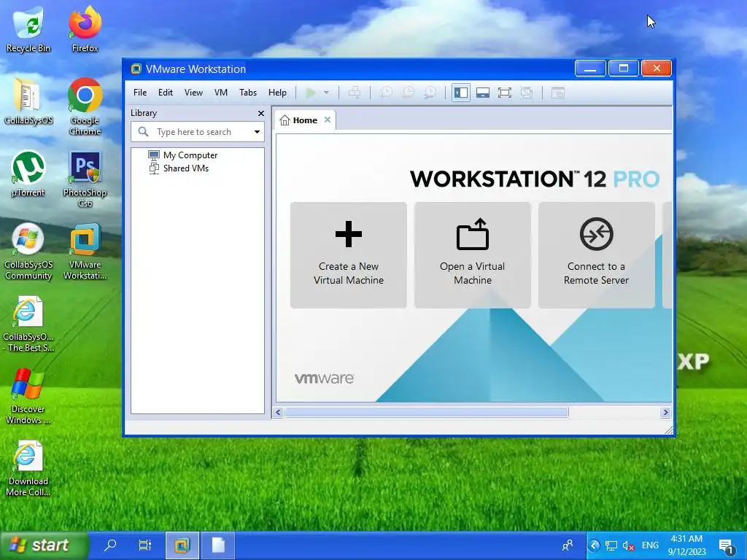
Task: Click Connect to a Remote Server
Action: click(x=597, y=255)
